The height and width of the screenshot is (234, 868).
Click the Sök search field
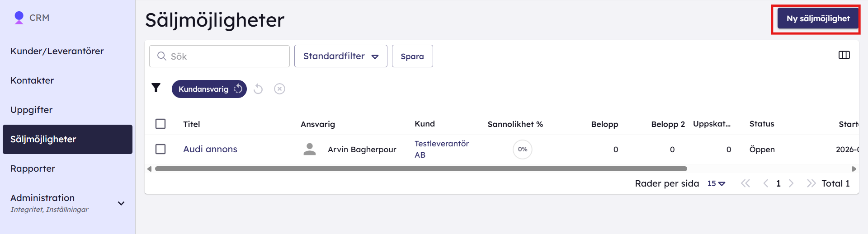219,56
